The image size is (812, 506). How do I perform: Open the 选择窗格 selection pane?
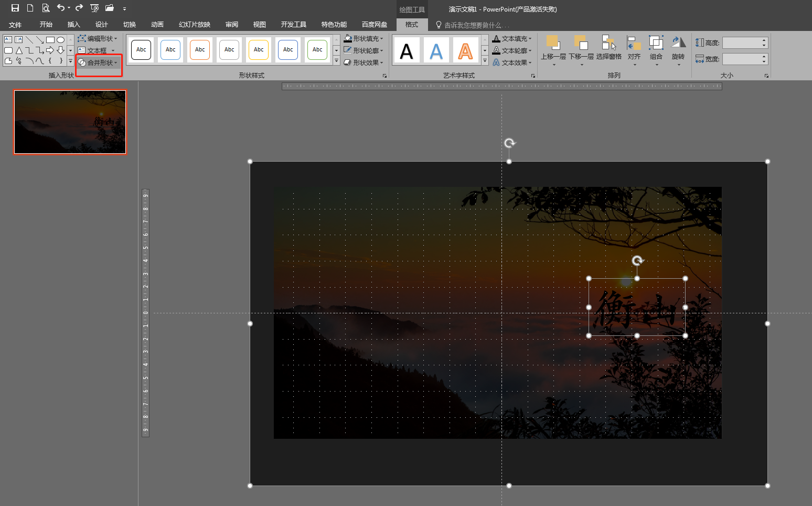click(x=608, y=49)
